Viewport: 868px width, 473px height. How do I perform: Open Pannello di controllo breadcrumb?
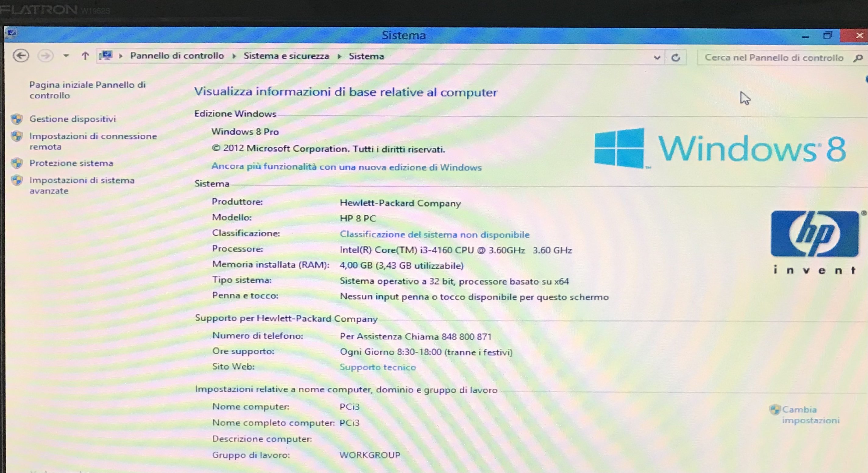tap(177, 56)
